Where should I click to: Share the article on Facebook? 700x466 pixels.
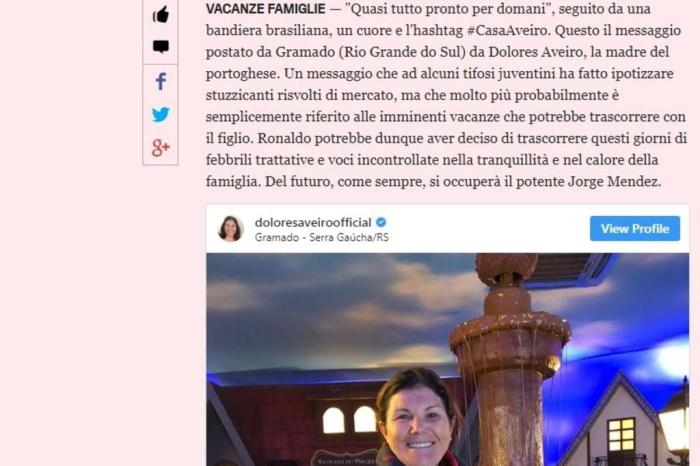161,81
